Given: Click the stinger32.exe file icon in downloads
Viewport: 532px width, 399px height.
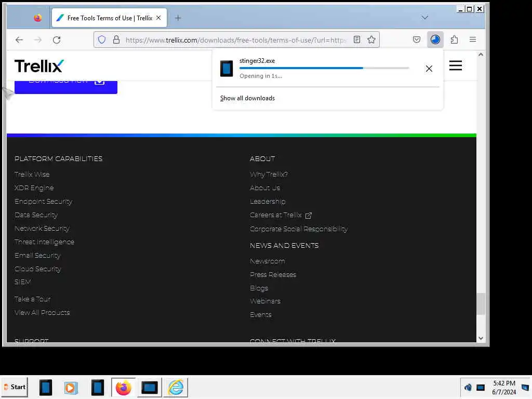Looking at the screenshot, I should click(227, 69).
